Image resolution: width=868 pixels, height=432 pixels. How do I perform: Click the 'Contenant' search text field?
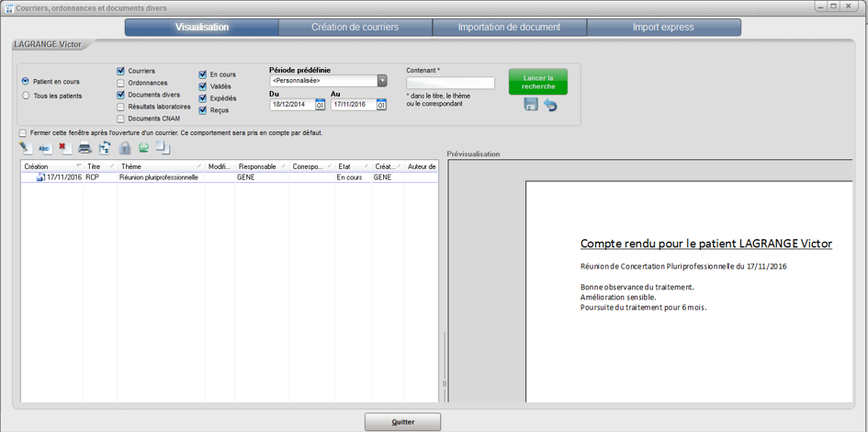click(450, 83)
